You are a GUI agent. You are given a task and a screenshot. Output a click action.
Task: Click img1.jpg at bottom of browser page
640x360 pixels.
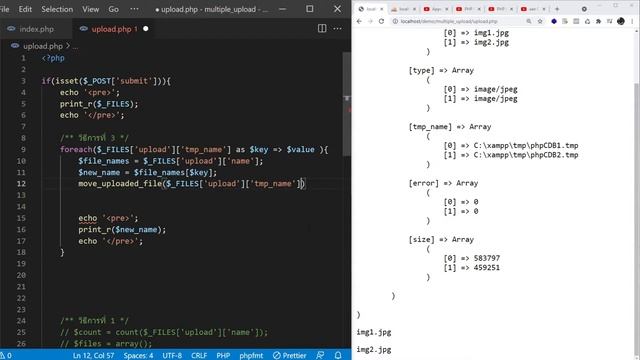pyautogui.click(x=374, y=332)
